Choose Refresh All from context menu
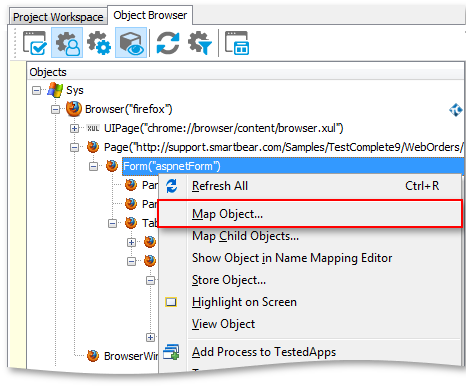This screenshot has width=466, height=388. pyautogui.click(x=310, y=186)
